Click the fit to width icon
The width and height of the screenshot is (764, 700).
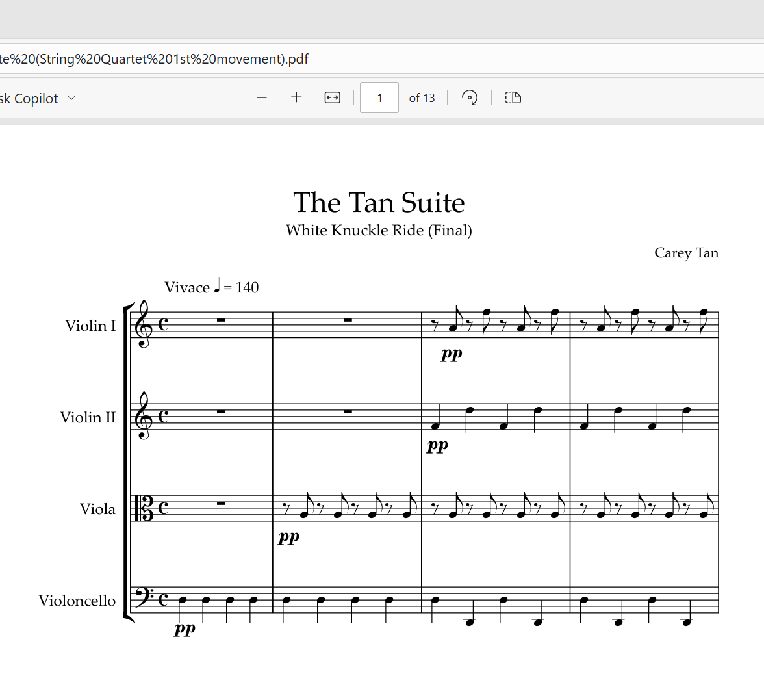tap(333, 98)
